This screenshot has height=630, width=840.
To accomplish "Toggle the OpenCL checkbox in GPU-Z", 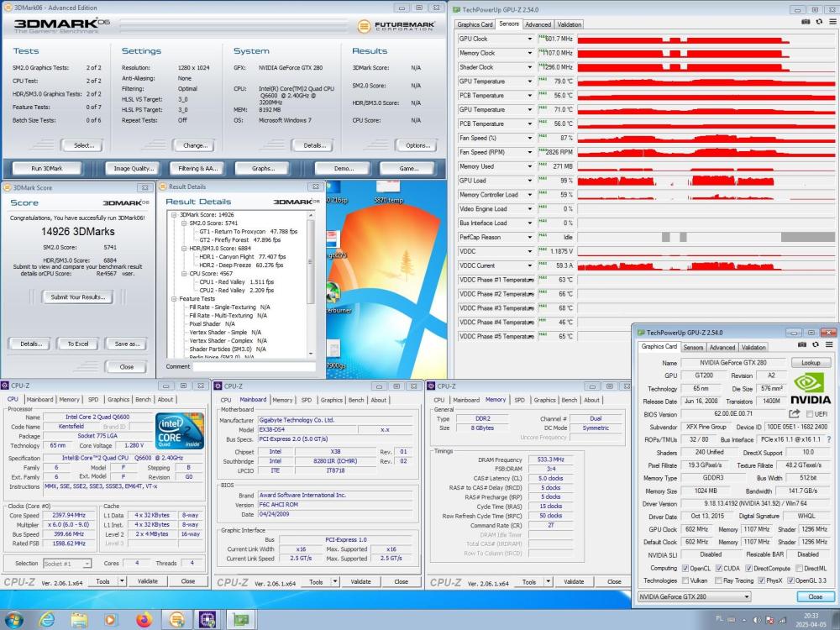I will pos(685,569).
